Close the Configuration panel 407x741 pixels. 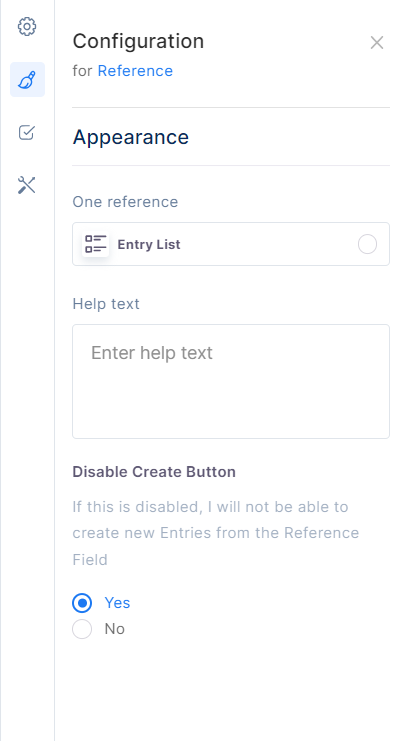[x=377, y=43]
